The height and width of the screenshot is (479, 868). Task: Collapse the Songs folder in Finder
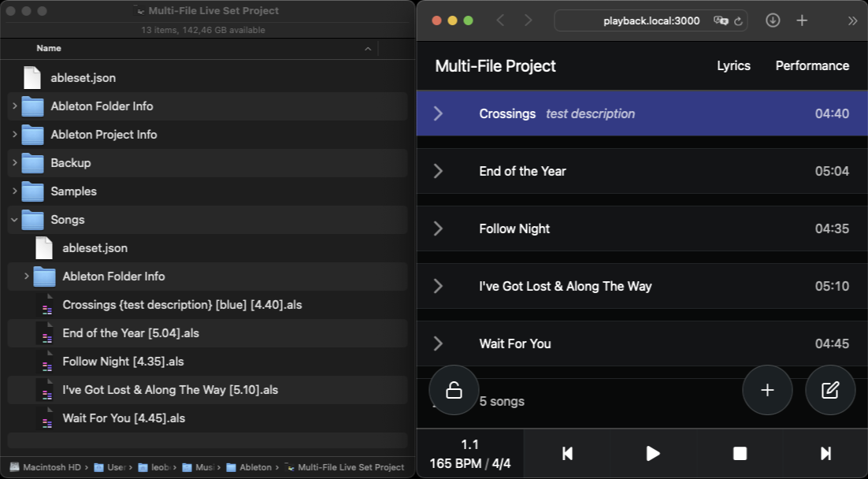coord(14,219)
